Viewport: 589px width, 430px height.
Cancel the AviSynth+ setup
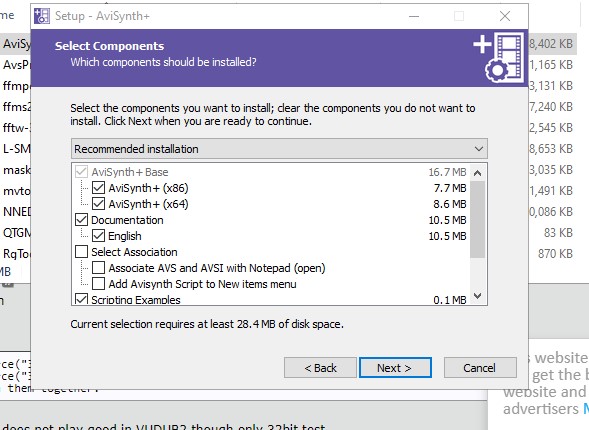click(x=480, y=368)
